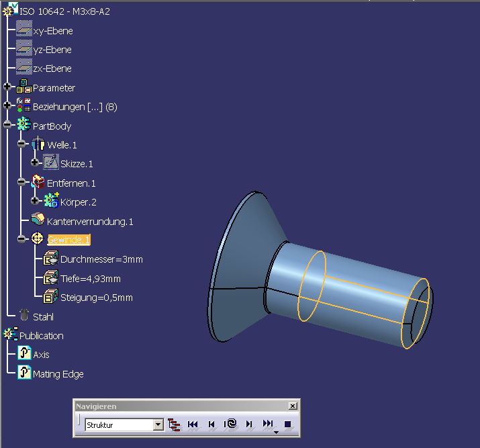Image resolution: width=480 pixels, height=448 pixels.
Task: Select the Publication label
Action: pos(42,336)
